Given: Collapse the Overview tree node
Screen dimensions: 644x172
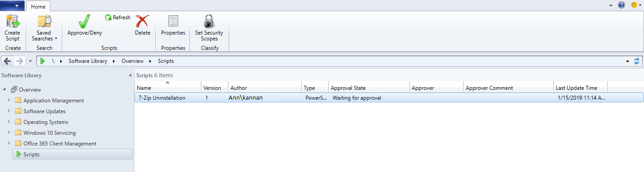Looking at the screenshot, I should [x=5, y=90].
